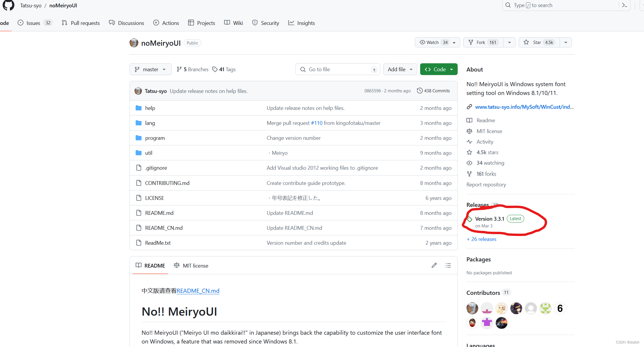
Task: Open README_CN.md link in README
Action: pos(198,291)
